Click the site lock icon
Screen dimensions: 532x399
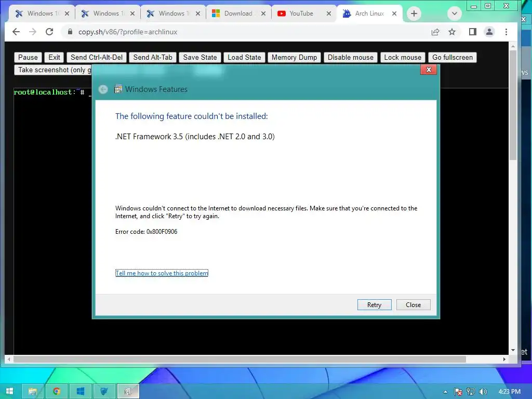[x=70, y=32]
